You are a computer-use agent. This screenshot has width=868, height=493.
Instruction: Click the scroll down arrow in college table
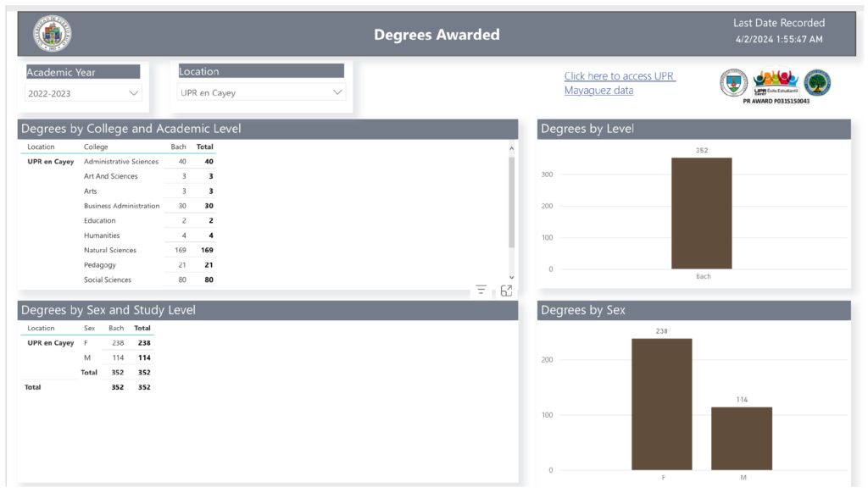(x=511, y=277)
